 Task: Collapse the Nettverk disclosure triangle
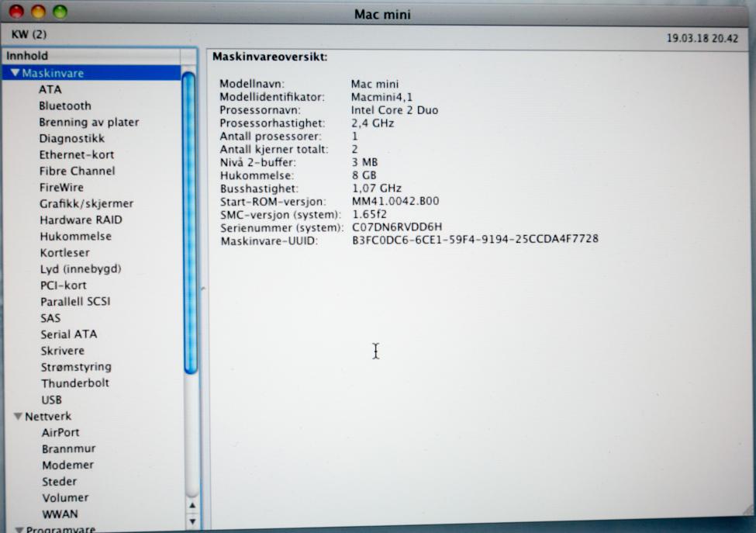pos(18,417)
